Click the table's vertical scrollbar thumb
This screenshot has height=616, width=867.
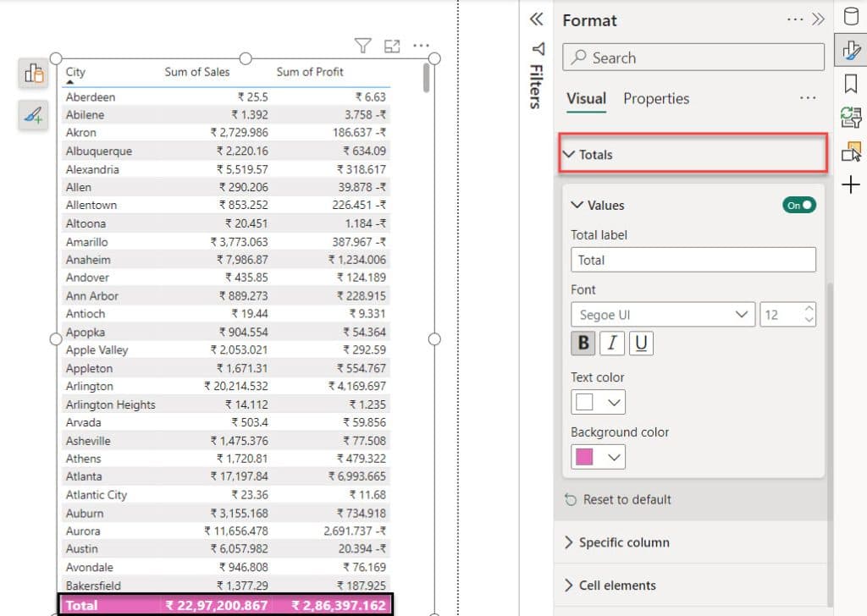tap(426, 78)
